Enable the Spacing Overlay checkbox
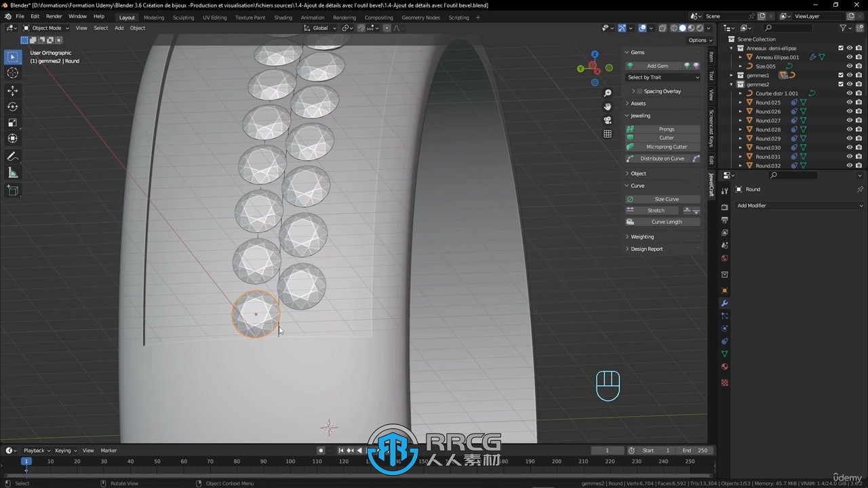 click(x=639, y=91)
